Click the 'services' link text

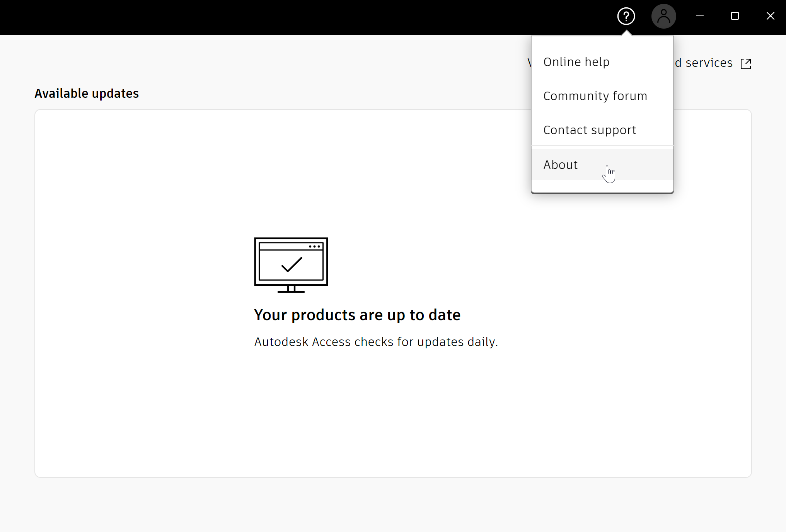coord(708,63)
